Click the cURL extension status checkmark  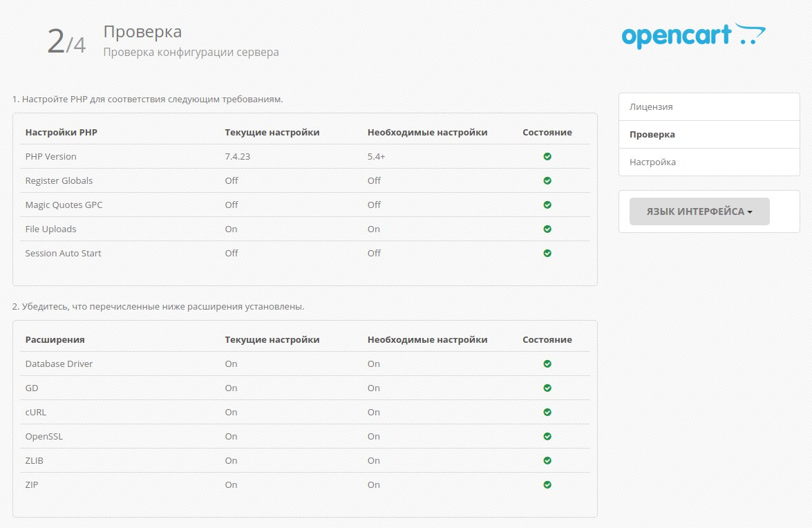coord(547,412)
